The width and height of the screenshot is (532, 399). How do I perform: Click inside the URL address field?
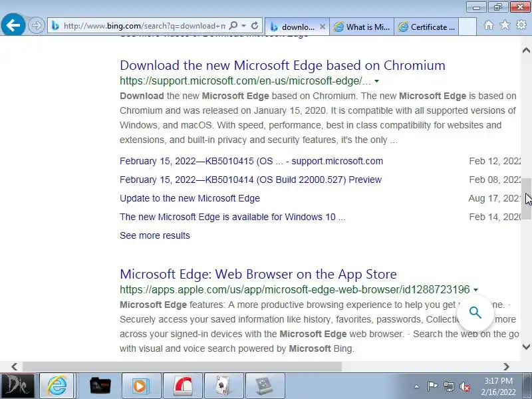click(144, 25)
